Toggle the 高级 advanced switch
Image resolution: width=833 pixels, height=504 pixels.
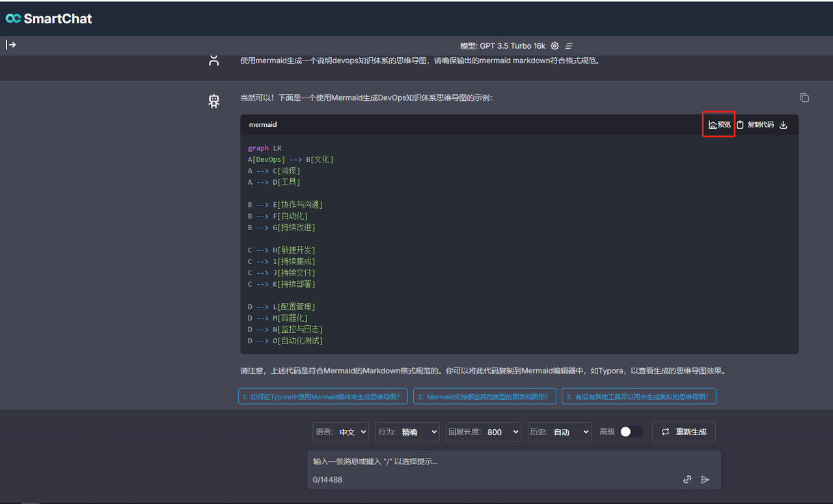point(631,432)
